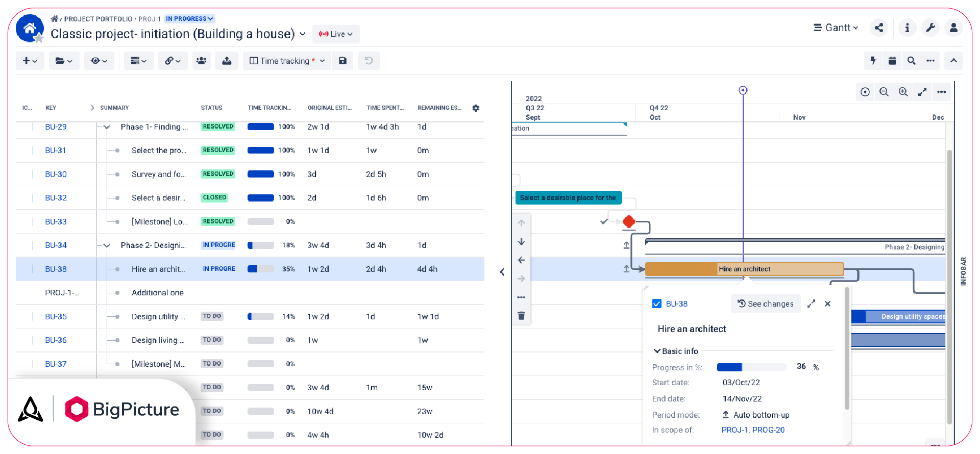Toggle the Live mode dropdown

click(336, 34)
